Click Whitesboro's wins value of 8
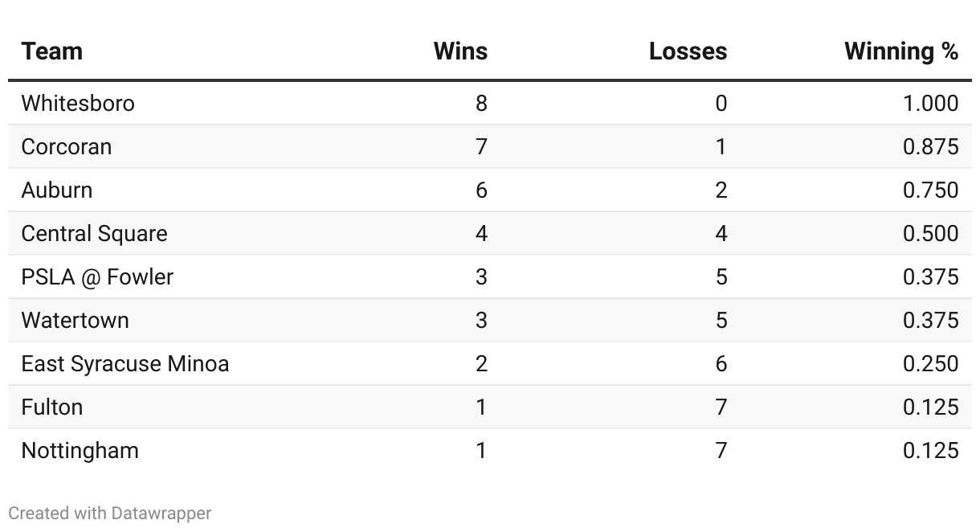The width and height of the screenshot is (980, 532). (481, 104)
